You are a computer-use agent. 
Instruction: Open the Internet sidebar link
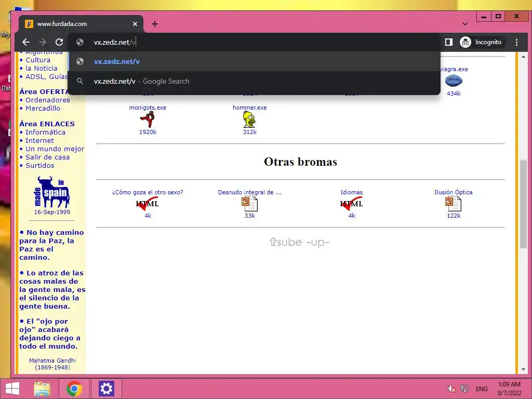click(x=39, y=140)
